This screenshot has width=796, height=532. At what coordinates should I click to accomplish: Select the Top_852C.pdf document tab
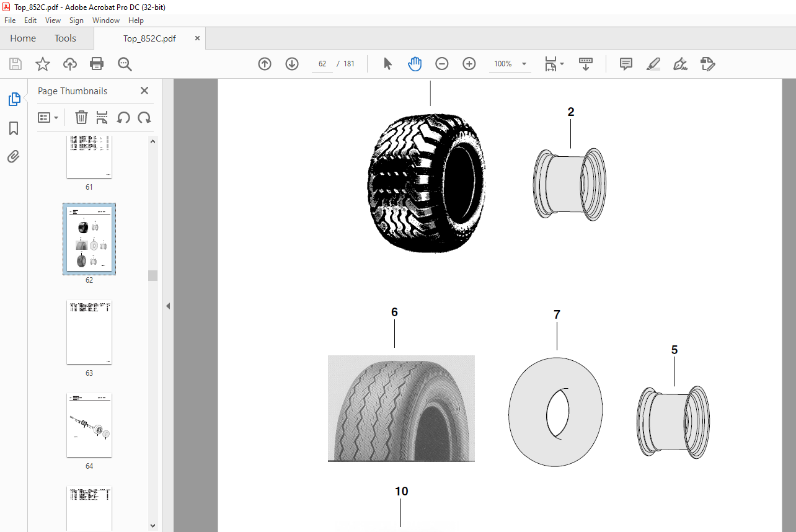coord(149,38)
